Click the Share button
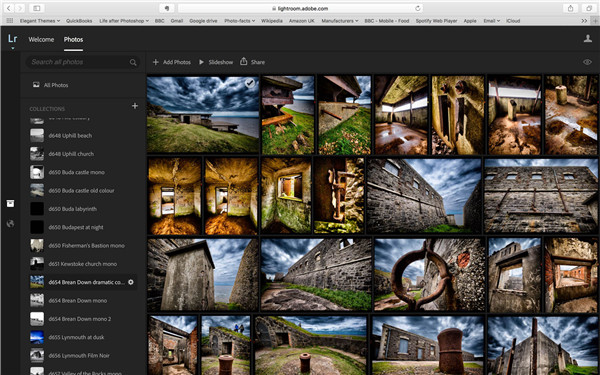Screen dimensions: 600x375 click(252, 62)
